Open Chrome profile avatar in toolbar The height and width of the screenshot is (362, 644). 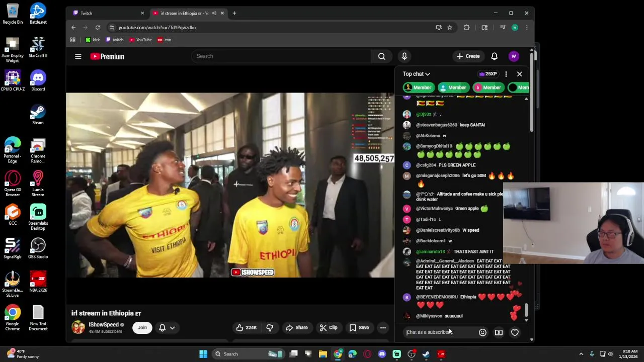click(x=515, y=28)
